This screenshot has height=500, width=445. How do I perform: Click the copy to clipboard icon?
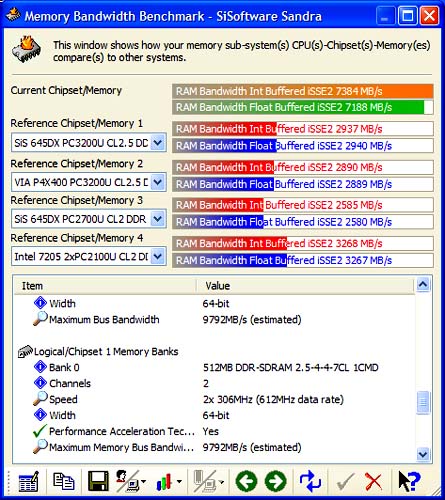[x=64, y=481]
